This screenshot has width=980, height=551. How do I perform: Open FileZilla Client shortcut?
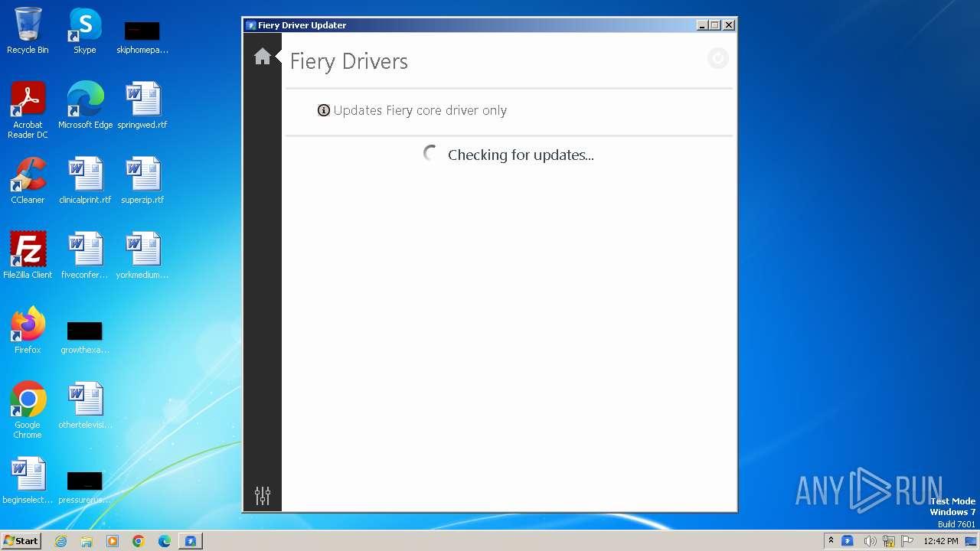click(x=28, y=256)
